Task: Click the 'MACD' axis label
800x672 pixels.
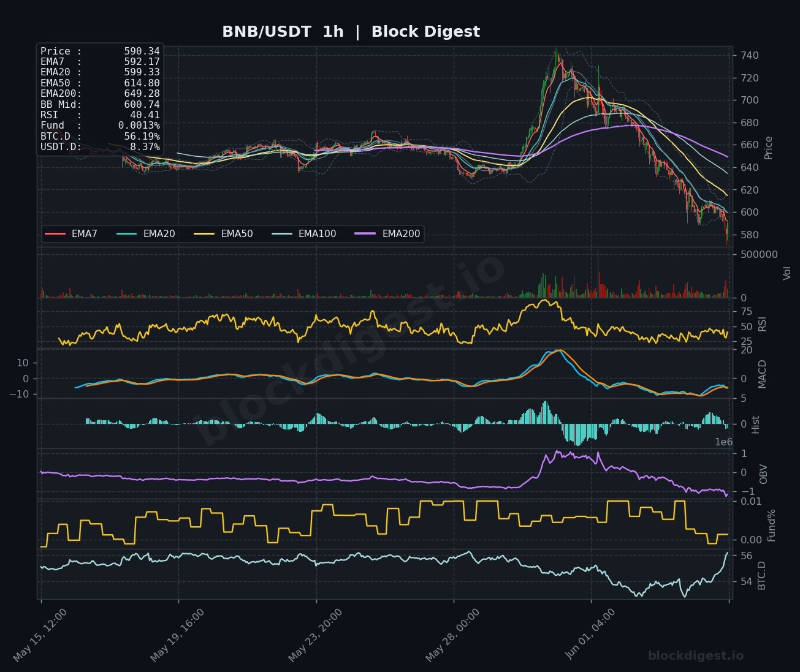Action: [x=763, y=374]
